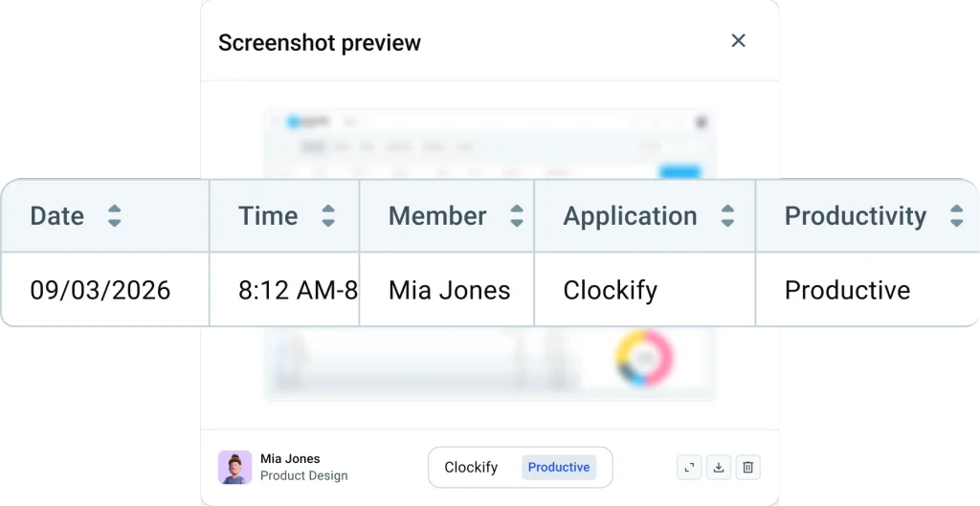
Task: Click Mia Jones avatar picture
Action: pos(235,468)
